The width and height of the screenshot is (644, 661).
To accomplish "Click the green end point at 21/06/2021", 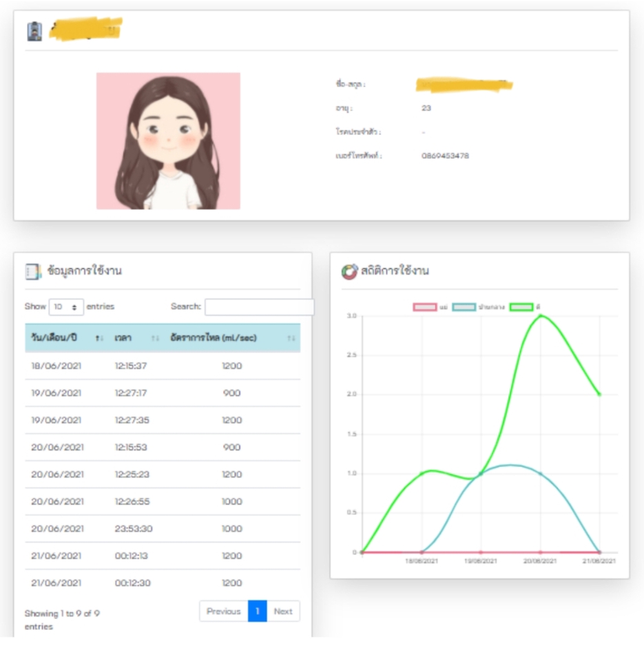I will (x=599, y=394).
